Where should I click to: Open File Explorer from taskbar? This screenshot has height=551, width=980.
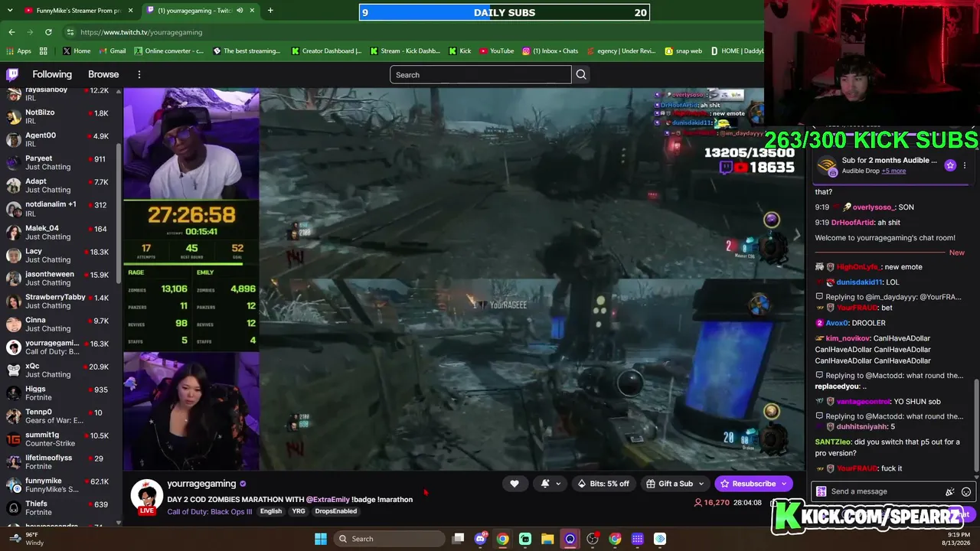point(547,539)
